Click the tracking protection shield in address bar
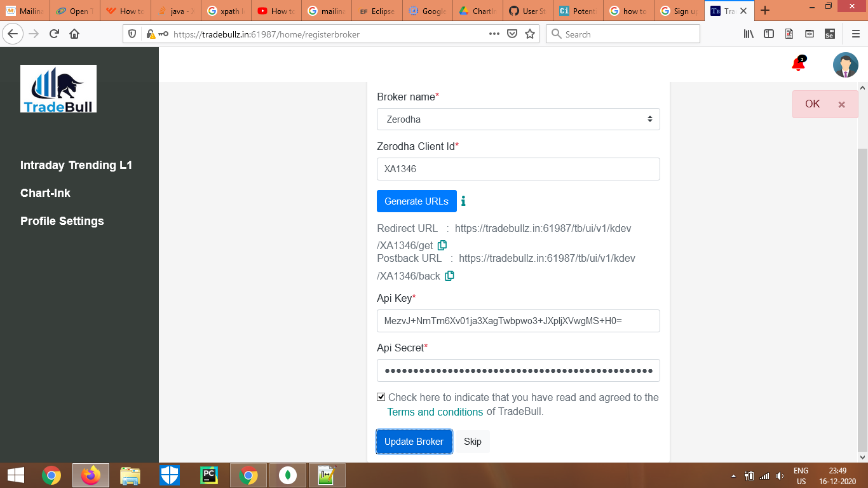This screenshot has width=868, height=488. [x=132, y=34]
